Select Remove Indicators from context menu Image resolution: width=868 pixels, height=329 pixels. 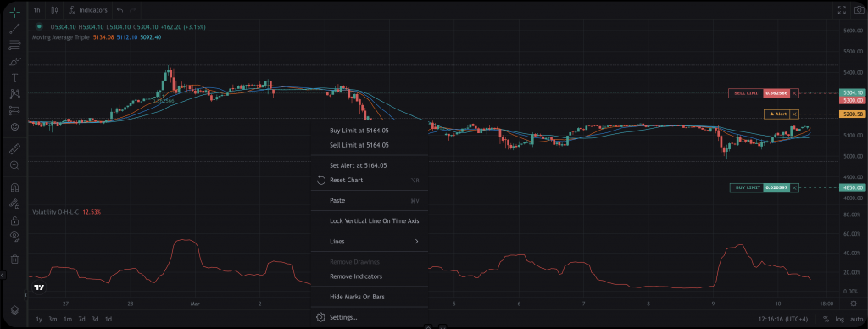click(370, 276)
